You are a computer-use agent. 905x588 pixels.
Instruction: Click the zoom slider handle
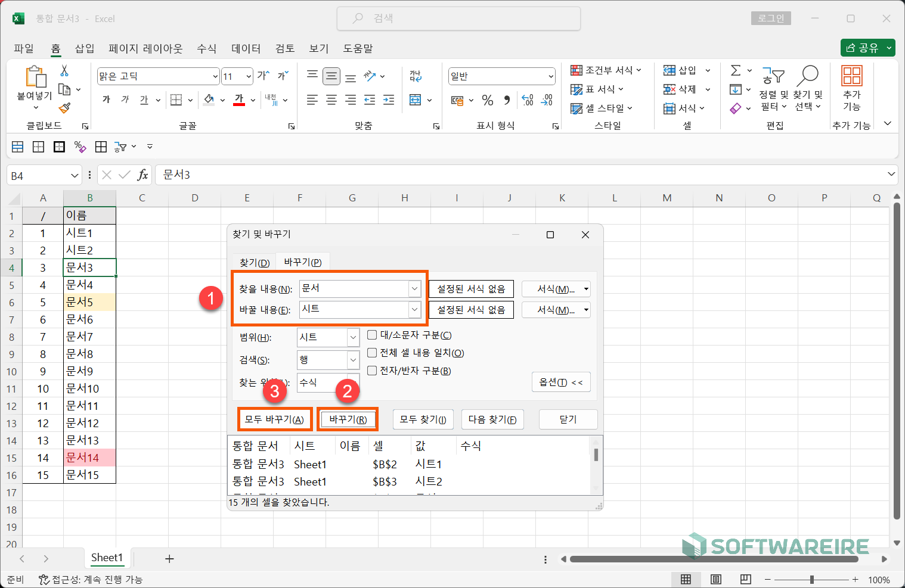(x=811, y=580)
